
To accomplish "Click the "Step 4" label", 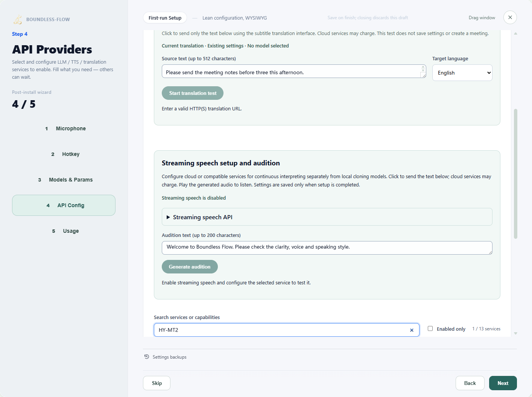I will pos(20,34).
